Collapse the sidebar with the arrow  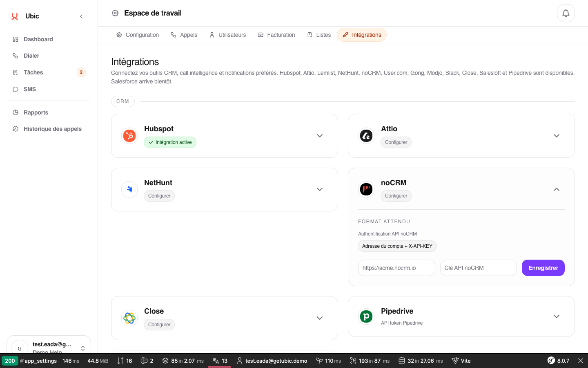point(81,16)
